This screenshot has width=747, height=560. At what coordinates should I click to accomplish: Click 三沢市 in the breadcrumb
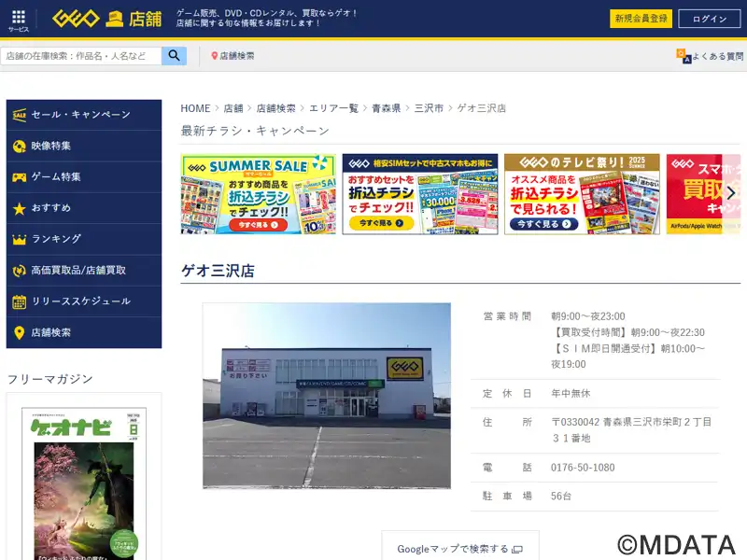[x=429, y=108]
